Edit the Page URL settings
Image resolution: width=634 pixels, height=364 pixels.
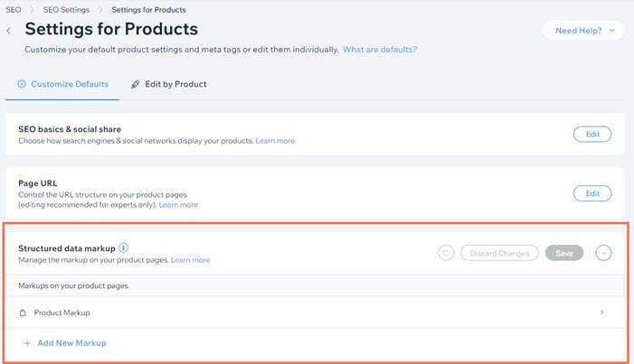(x=592, y=193)
